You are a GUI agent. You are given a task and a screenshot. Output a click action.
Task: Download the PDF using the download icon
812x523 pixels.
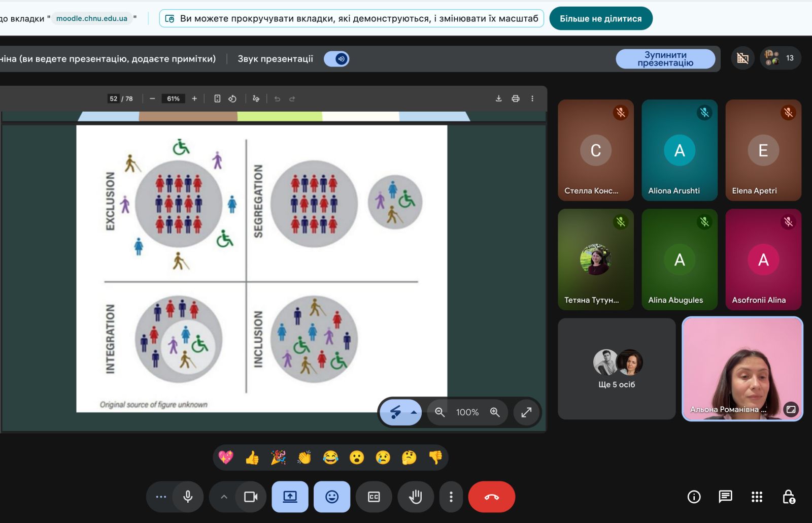[x=498, y=99]
